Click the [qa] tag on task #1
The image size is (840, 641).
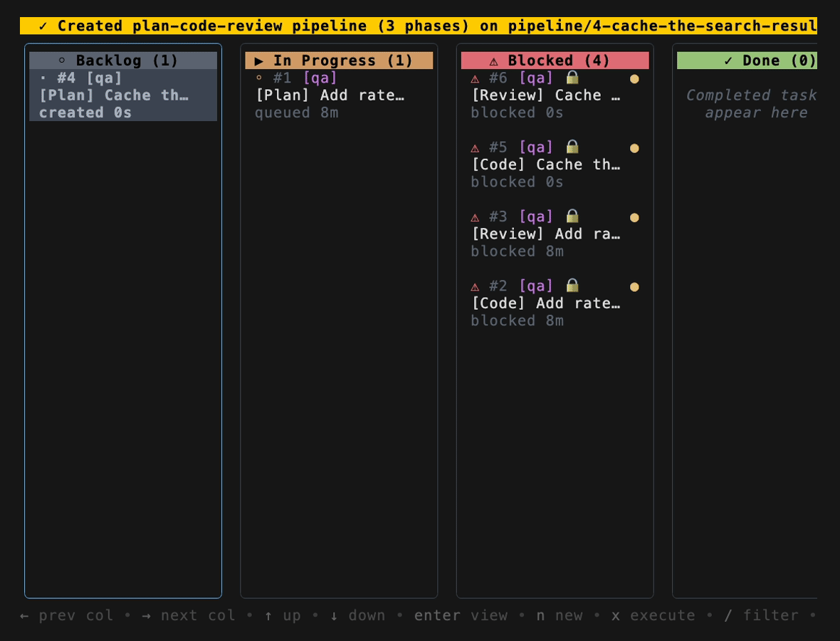point(320,78)
